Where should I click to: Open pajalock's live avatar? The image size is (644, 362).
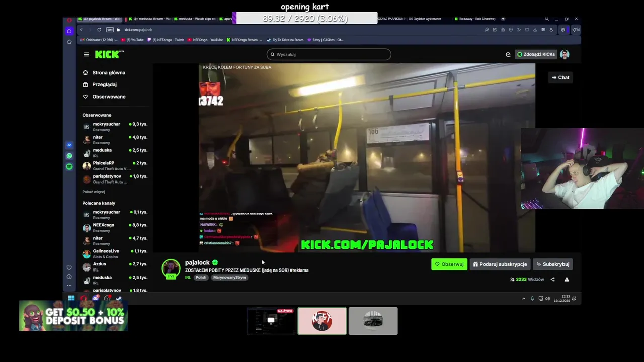coord(171,269)
